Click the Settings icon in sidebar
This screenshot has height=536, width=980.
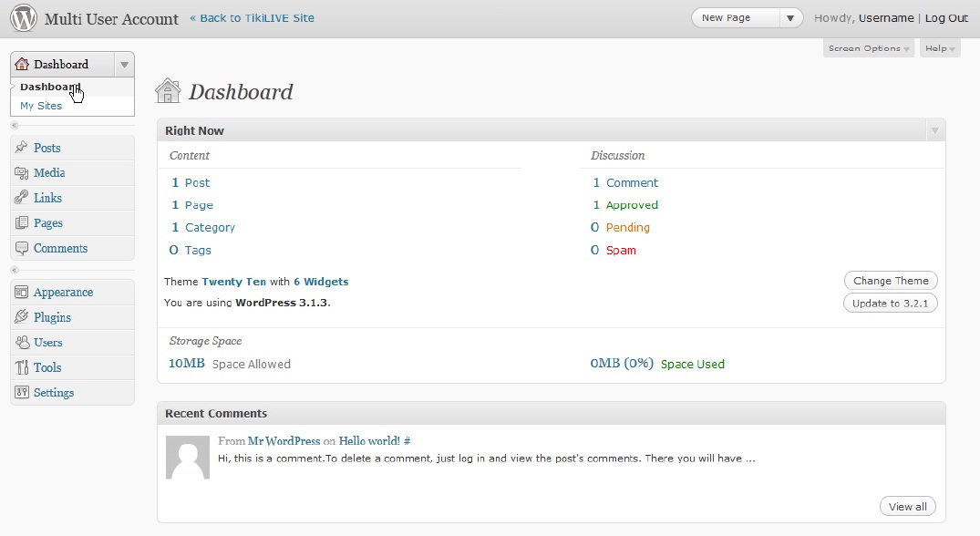tap(22, 392)
